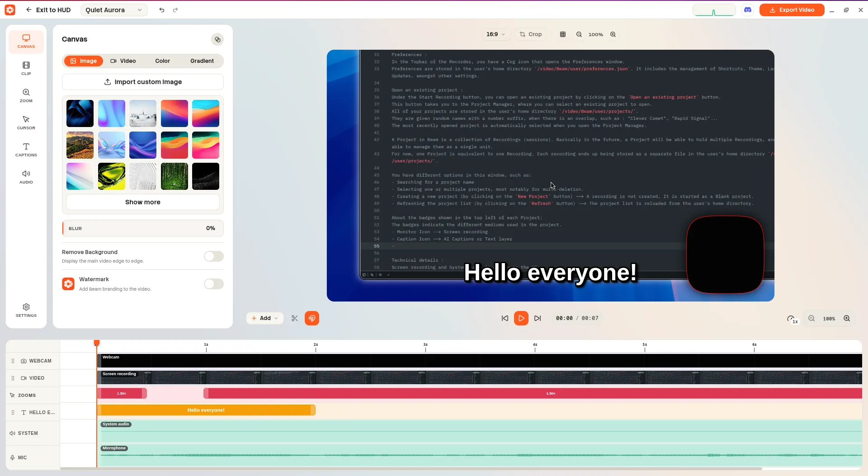Image resolution: width=868 pixels, height=476 pixels.
Task: Click the Crop button
Action: tap(531, 34)
